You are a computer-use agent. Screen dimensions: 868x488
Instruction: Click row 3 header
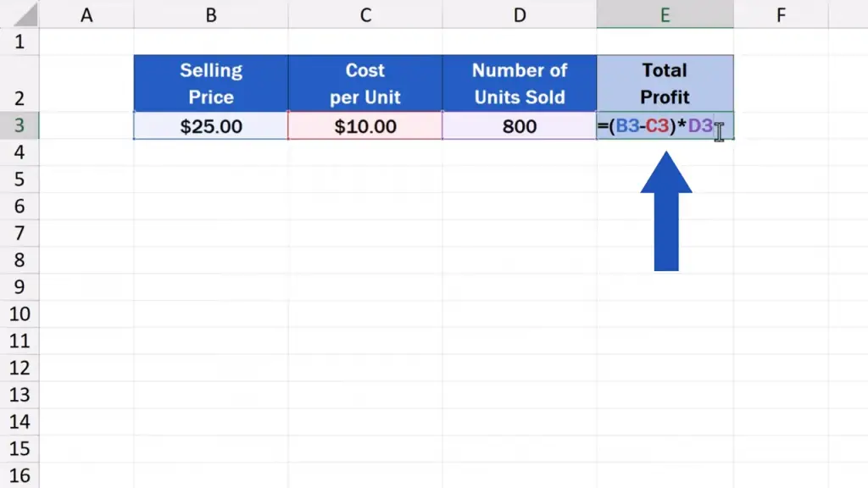pos(19,126)
